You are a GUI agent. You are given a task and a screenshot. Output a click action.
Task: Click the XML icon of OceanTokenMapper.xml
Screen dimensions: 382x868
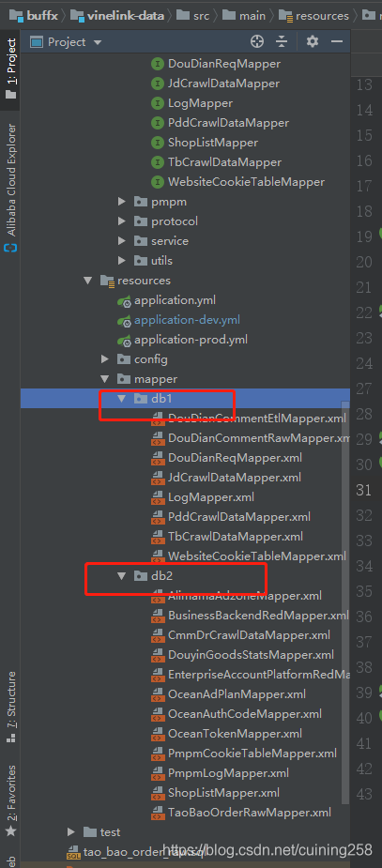[x=158, y=734]
